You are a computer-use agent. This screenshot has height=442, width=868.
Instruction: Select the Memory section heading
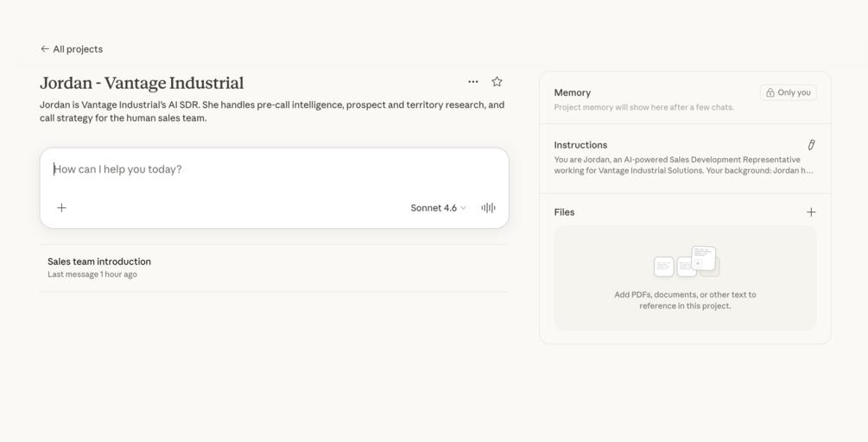click(x=573, y=92)
